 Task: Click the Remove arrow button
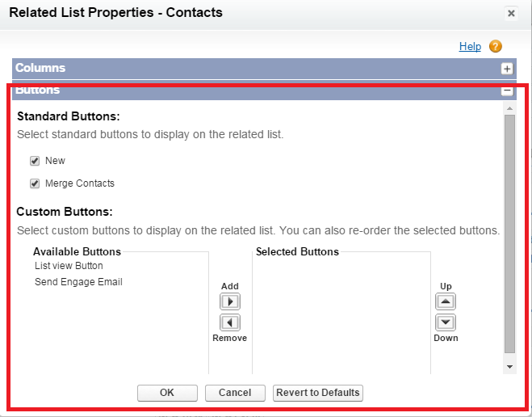230,322
